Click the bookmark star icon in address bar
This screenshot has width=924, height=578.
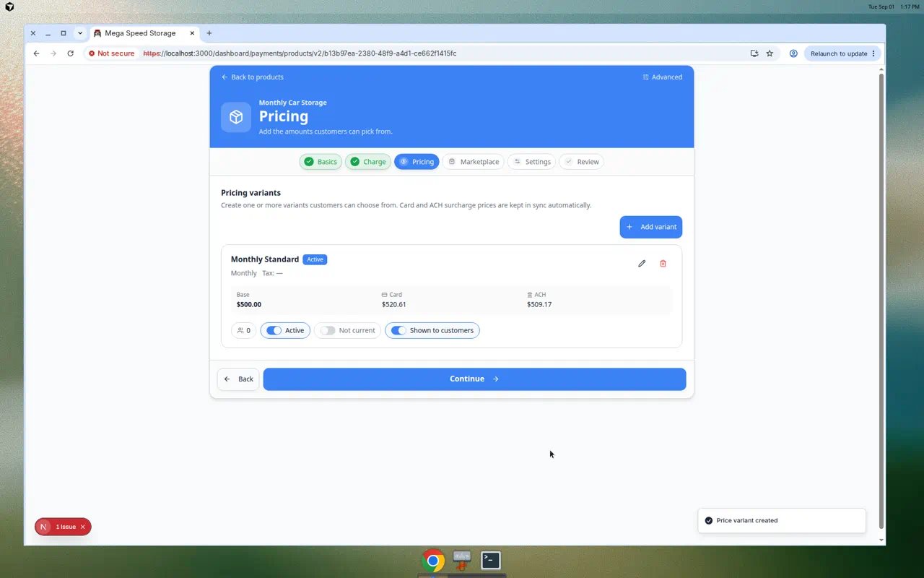pos(770,53)
